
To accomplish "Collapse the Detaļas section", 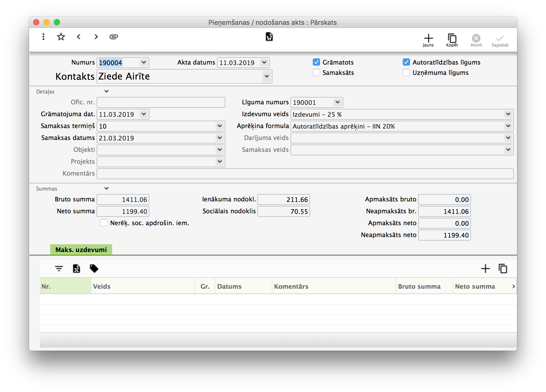I will pos(106,91).
